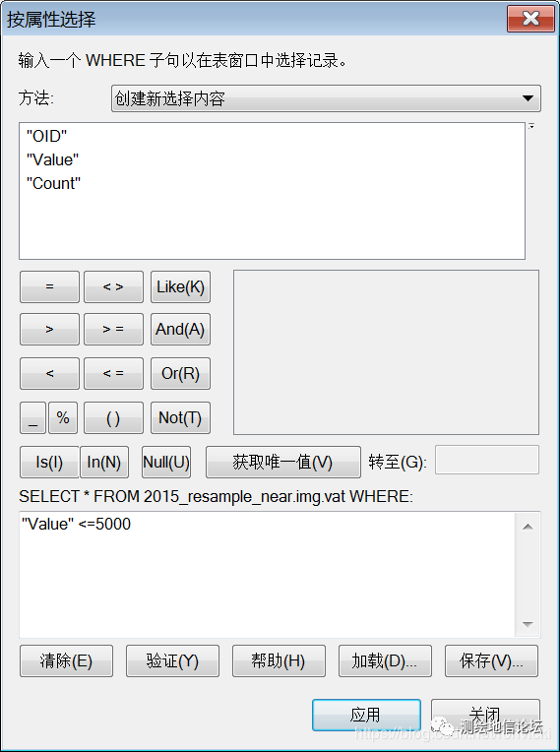Insert the not-equal <> operator
This screenshot has width=560, height=752.
[113, 286]
